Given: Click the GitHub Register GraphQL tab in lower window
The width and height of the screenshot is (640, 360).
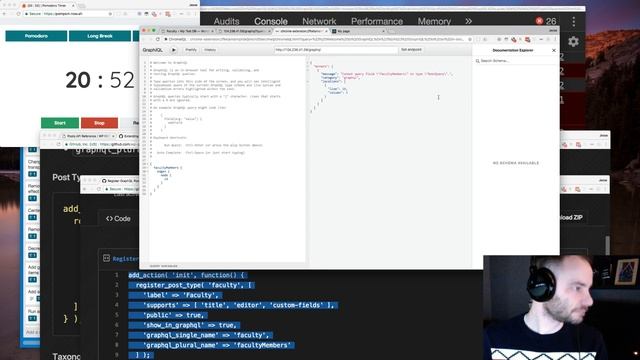Looking at the screenshot, I should (x=122, y=180).
